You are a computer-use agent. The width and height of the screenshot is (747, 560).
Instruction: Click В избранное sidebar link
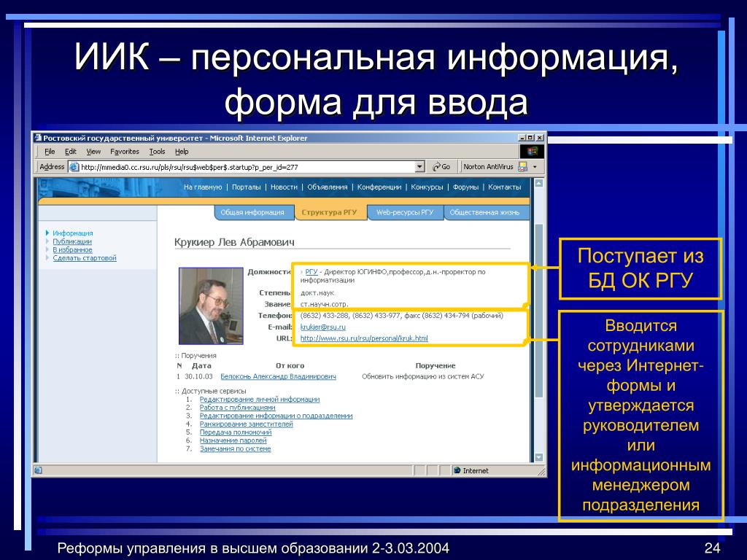click(x=72, y=249)
